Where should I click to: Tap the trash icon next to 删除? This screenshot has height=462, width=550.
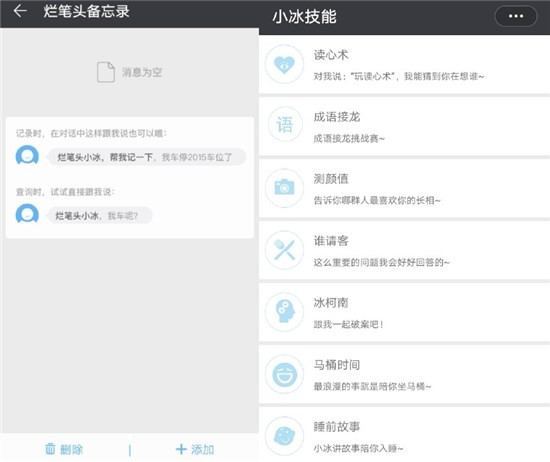click(x=50, y=449)
